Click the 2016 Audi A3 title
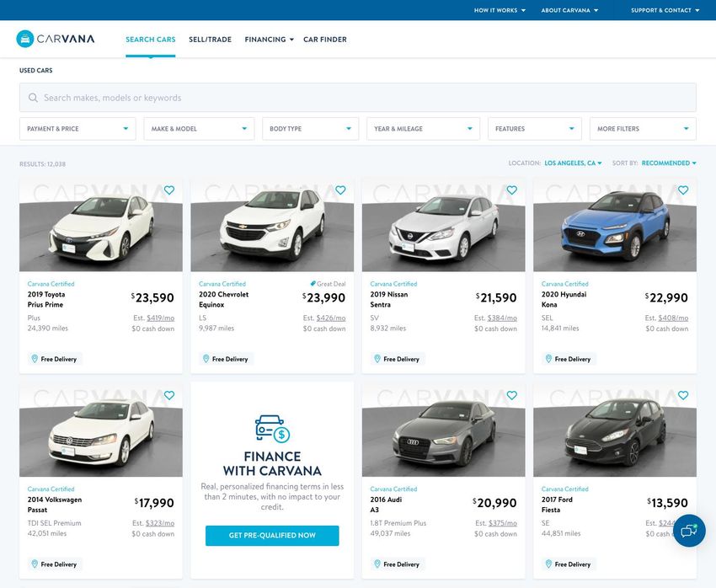This screenshot has height=588, width=716. [386, 505]
